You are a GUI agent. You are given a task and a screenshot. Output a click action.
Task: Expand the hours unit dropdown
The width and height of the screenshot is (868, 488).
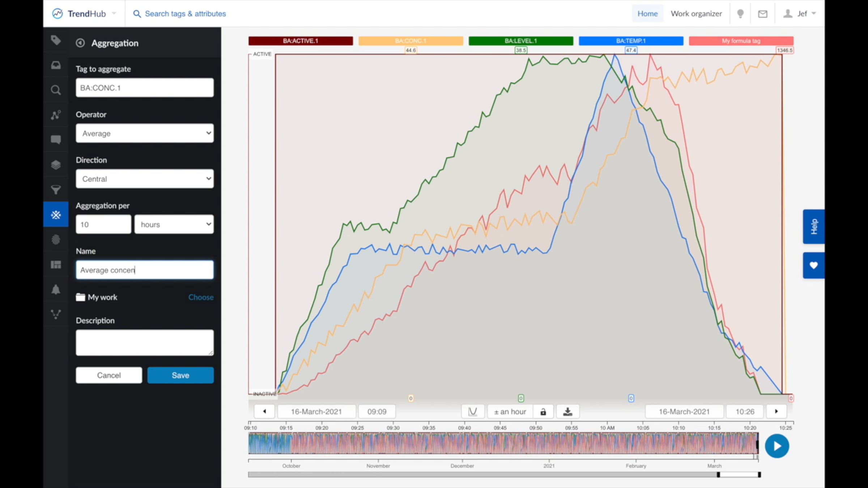174,224
